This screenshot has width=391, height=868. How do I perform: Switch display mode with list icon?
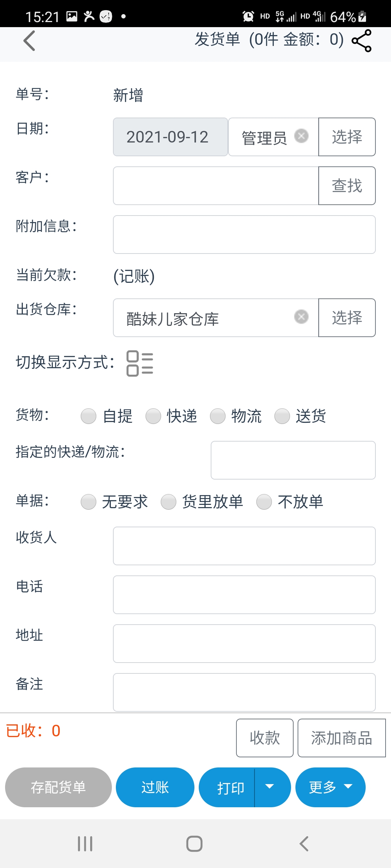click(140, 363)
